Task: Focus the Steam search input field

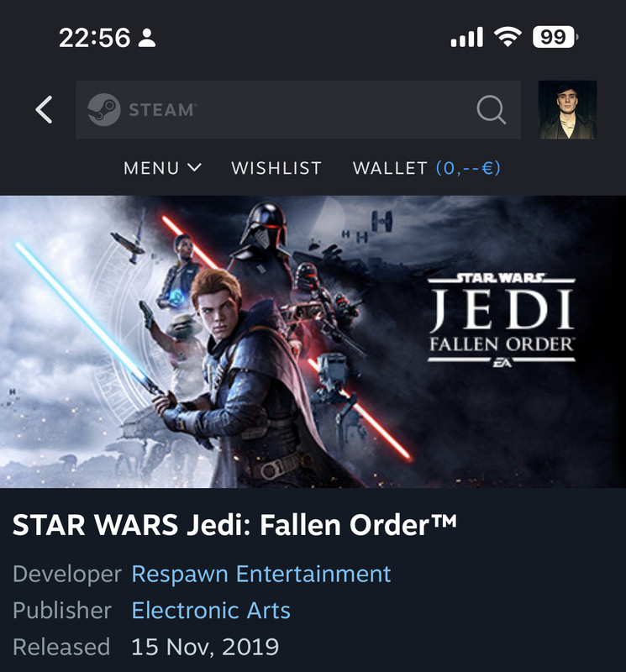Action: tap(298, 110)
